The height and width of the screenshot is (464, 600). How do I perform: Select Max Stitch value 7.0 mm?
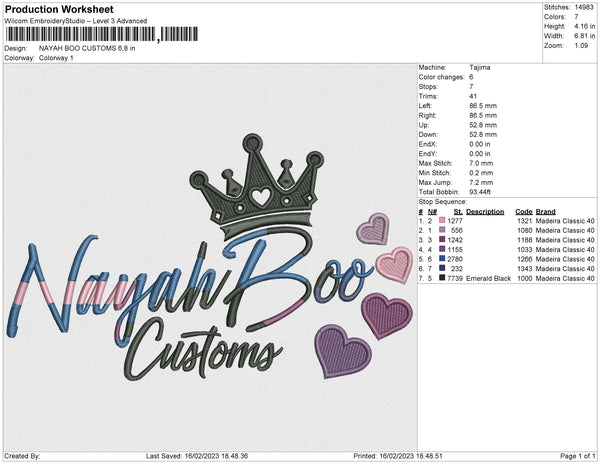pyautogui.click(x=481, y=163)
